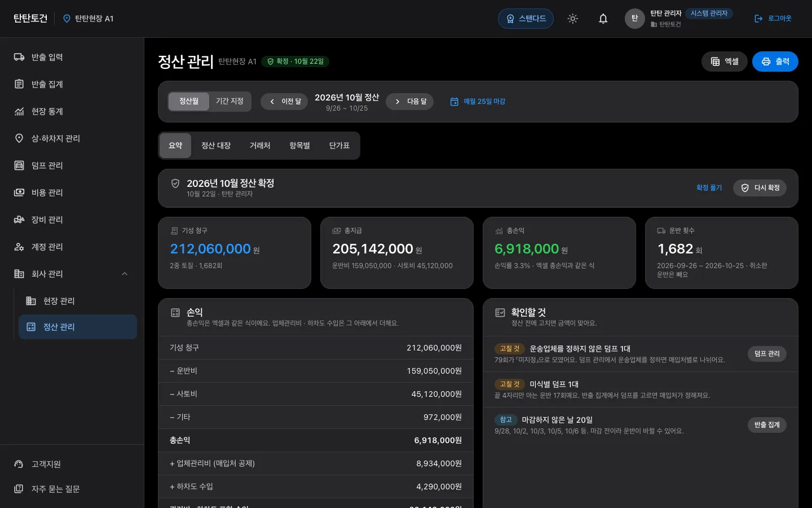
Task: Click the 기성 청구 card icon
Action: [x=174, y=231]
